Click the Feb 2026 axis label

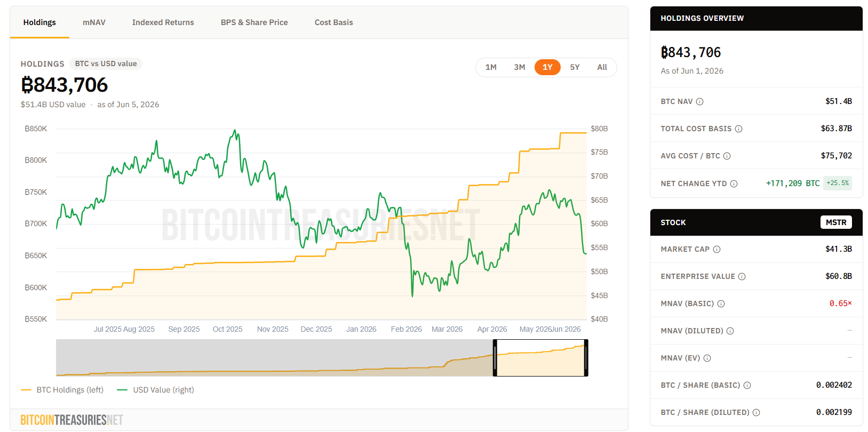click(407, 329)
